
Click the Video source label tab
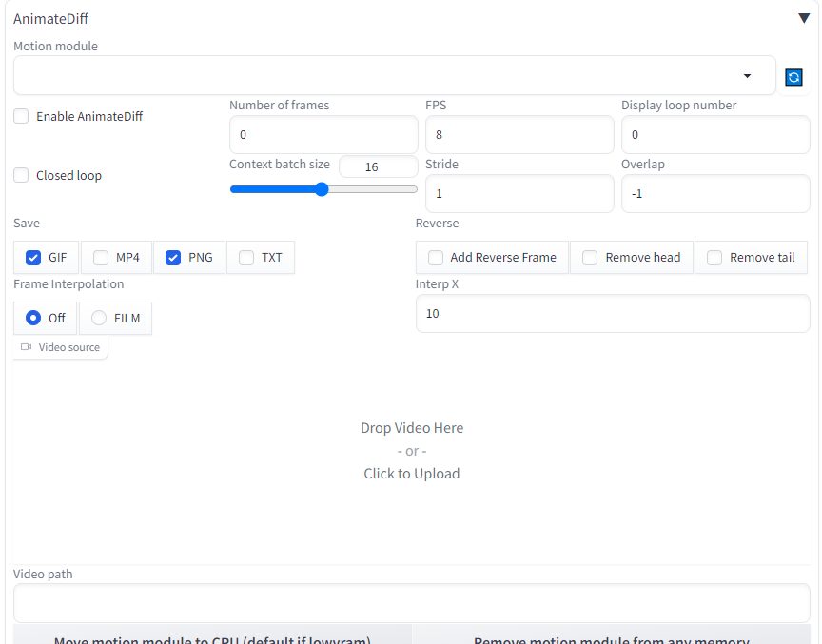pos(60,347)
